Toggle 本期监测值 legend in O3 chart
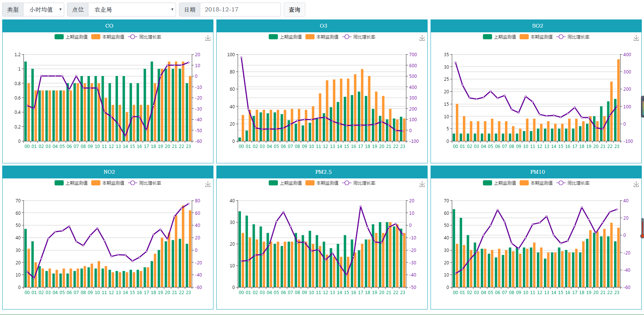The image size is (644, 315). point(322,37)
